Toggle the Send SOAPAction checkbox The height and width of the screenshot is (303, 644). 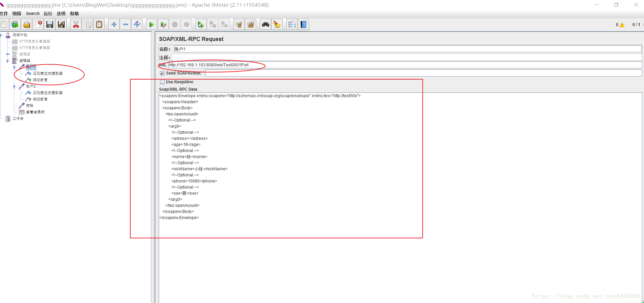[162, 73]
